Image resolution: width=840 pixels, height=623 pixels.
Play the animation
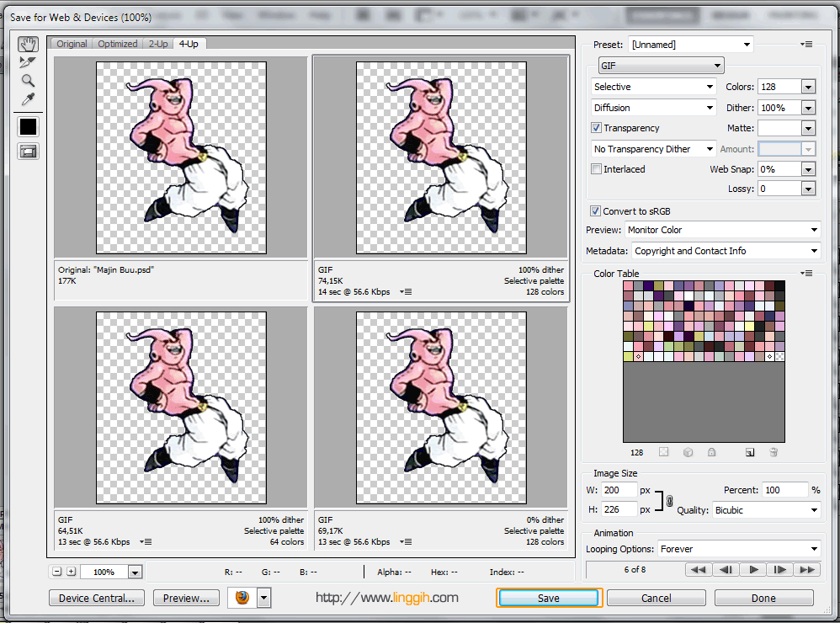coord(753,569)
